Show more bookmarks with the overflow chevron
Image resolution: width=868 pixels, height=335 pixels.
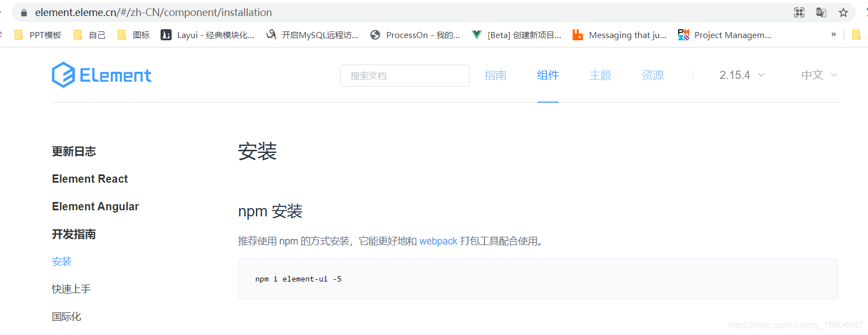(833, 34)
